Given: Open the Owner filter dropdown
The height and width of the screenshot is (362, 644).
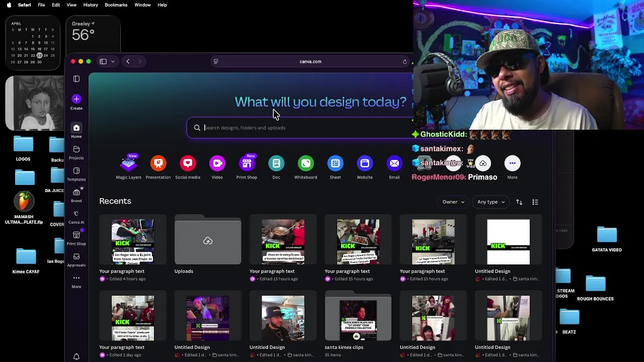Looking at the screenshot, I should (453, 202).
